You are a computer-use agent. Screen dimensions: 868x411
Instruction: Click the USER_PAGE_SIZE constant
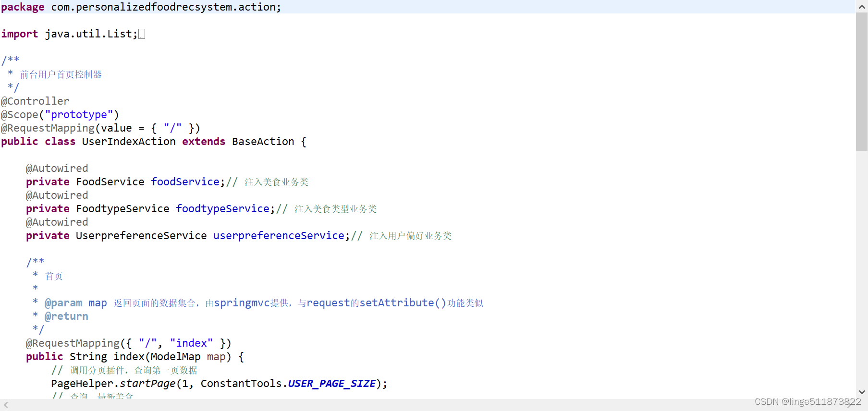[x=331, y=384]
